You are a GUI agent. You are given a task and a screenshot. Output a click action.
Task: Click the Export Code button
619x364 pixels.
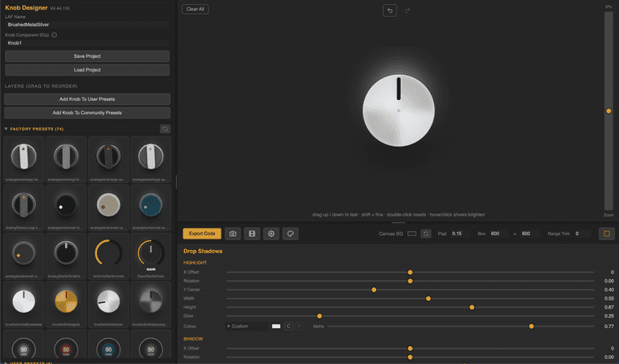[202, 234]
